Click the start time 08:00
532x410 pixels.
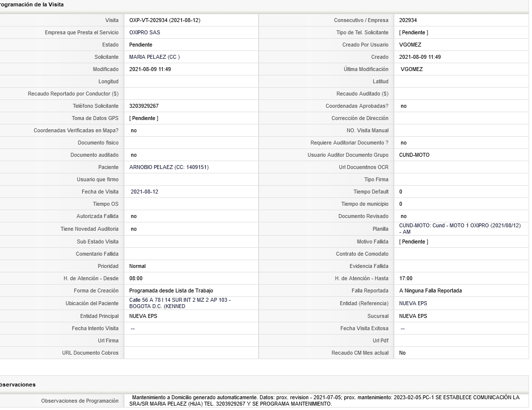tap(136, 278)
